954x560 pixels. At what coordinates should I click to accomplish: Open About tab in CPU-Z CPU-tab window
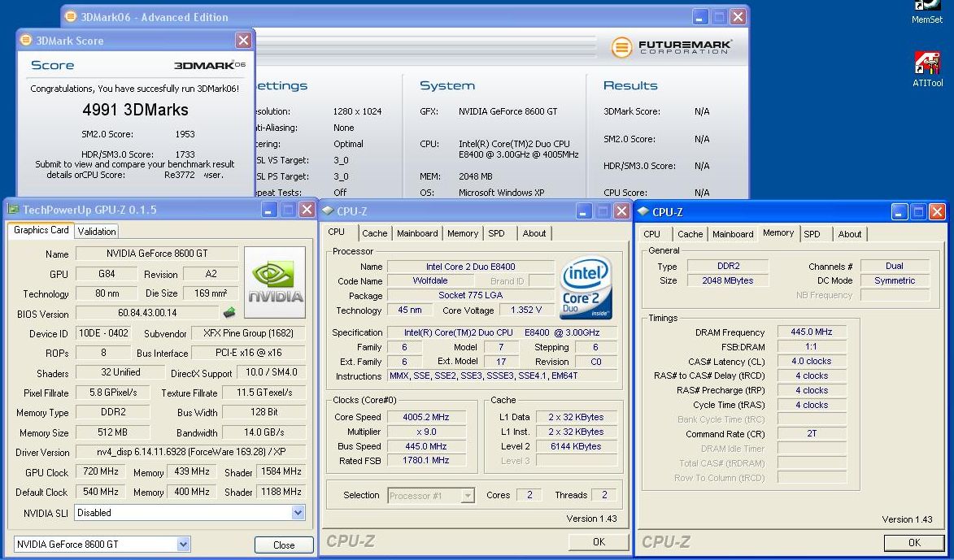(534, 233)
